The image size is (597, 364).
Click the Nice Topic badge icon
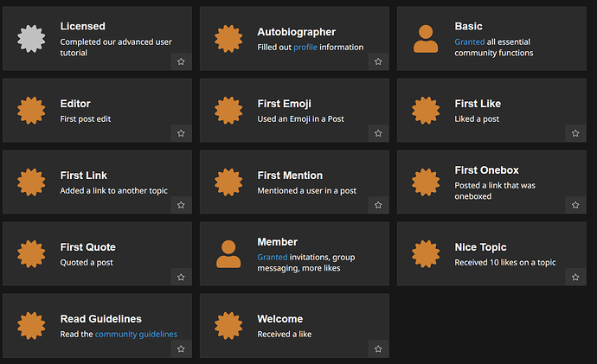pyautogui.click(x=426, y=253)
